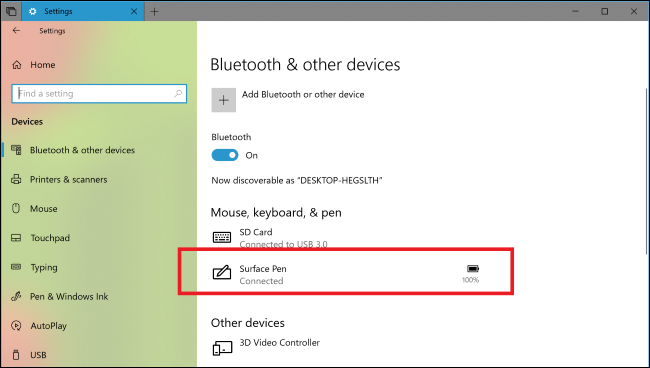This screenshot has height=368, width=650.
Task: Select the Settings tab
Action: (83, 11)
